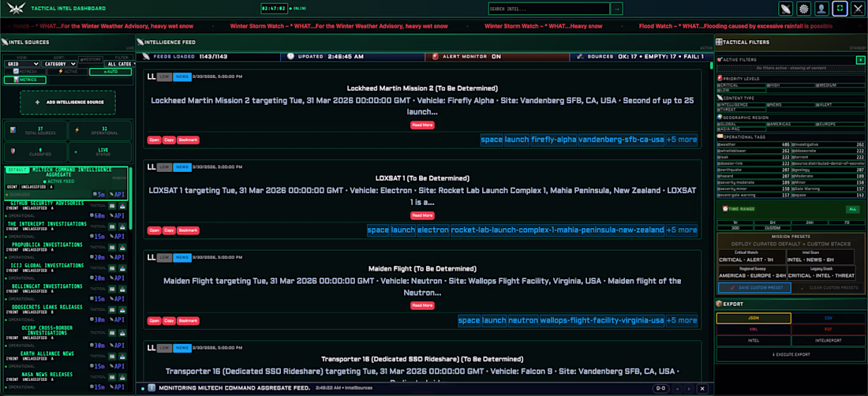868x396 pixels.
Task: Open the user profile icon
Action: 822,9
